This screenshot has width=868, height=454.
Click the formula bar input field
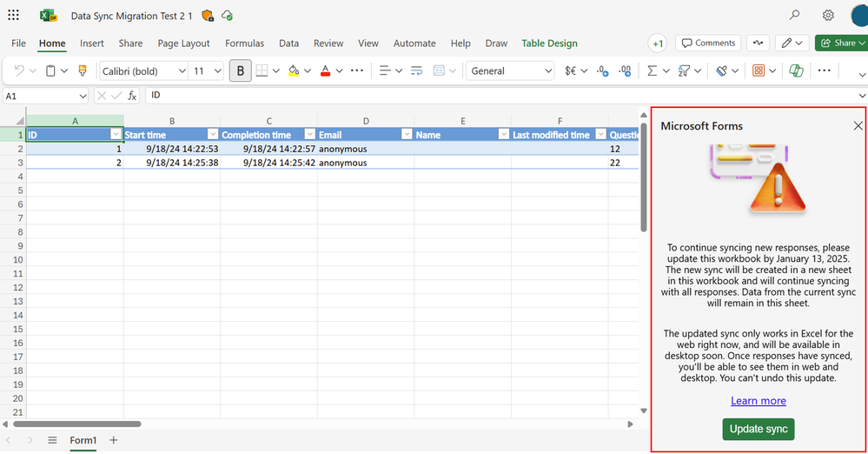(501, 96)
